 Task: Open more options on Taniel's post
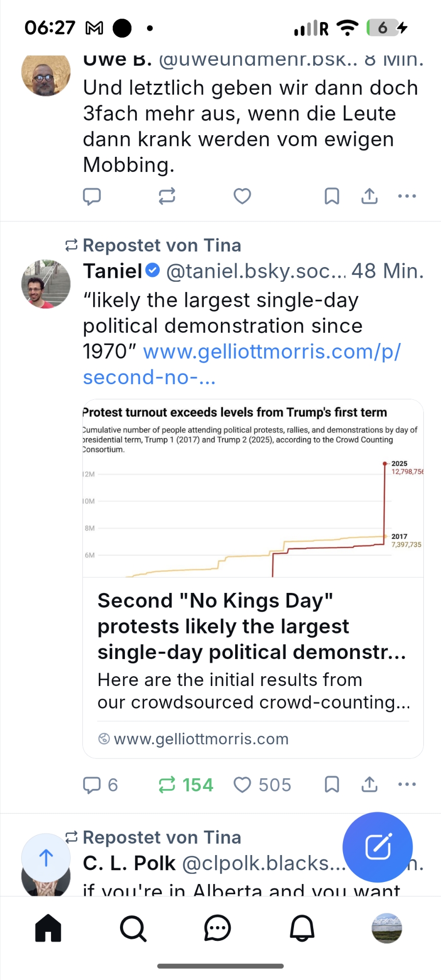(407, 784)
